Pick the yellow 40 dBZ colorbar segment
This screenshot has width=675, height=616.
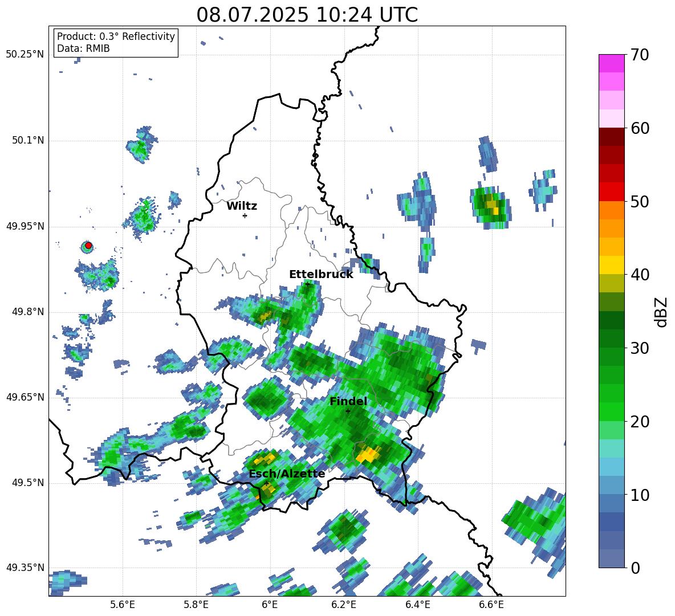point(611,265)
